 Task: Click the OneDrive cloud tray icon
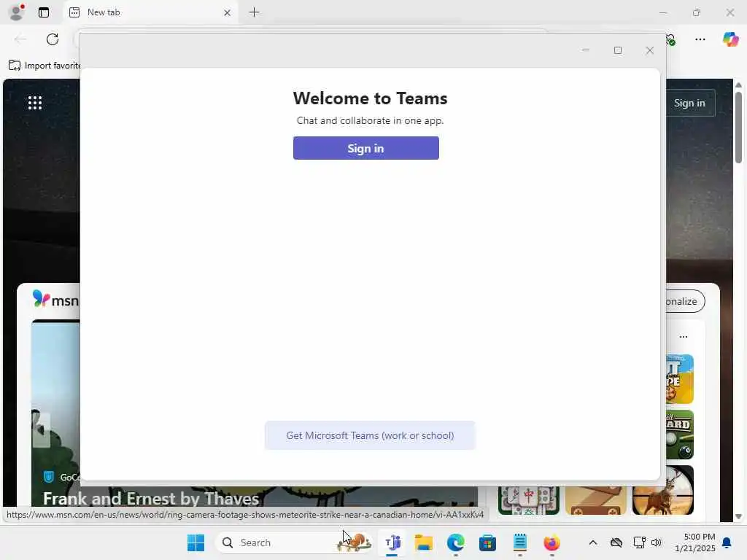(616, 542)
